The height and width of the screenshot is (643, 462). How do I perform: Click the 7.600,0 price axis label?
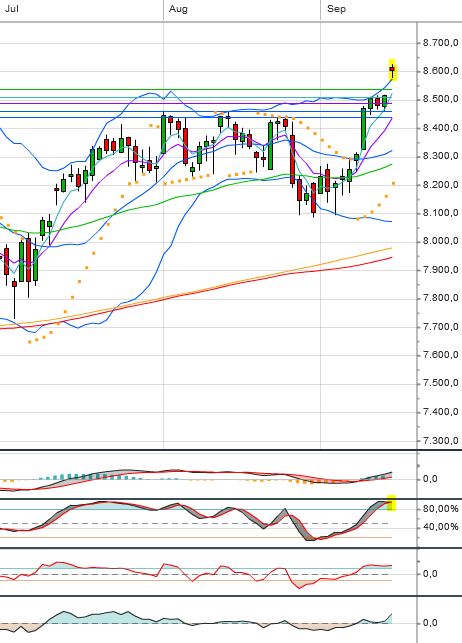[440, 355]
